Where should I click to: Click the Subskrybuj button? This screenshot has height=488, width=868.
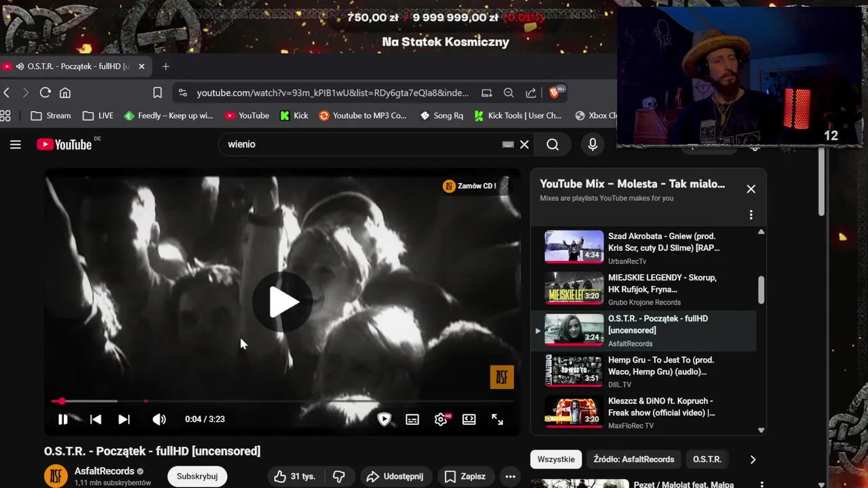(x=197, y=476)
